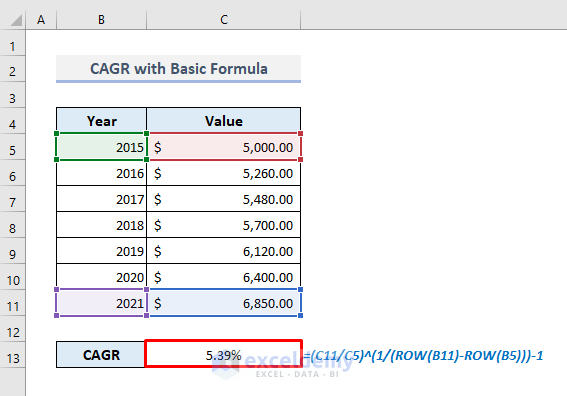The width and height of the screenshot is (567, 396).
Task: Click the Select All corner triangle
Action: coord(16,20)
